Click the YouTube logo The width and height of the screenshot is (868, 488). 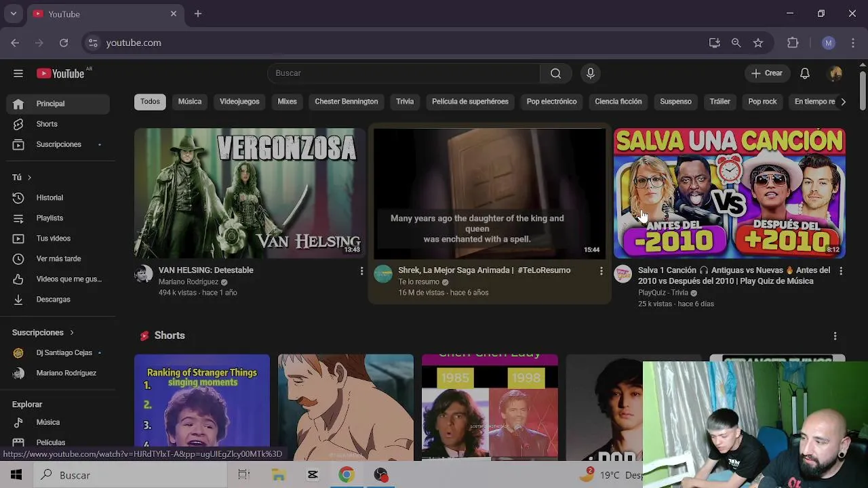[x=60, y=73]
